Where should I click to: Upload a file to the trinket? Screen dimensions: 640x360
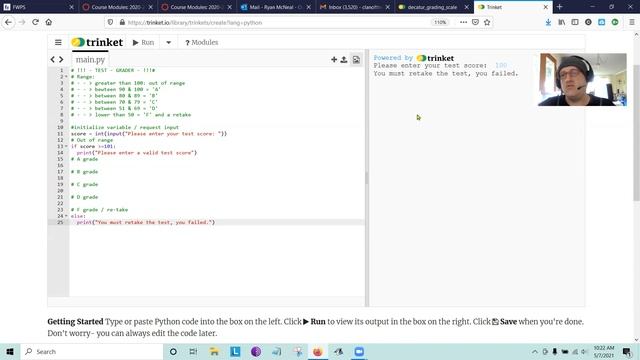coord(344,60)
